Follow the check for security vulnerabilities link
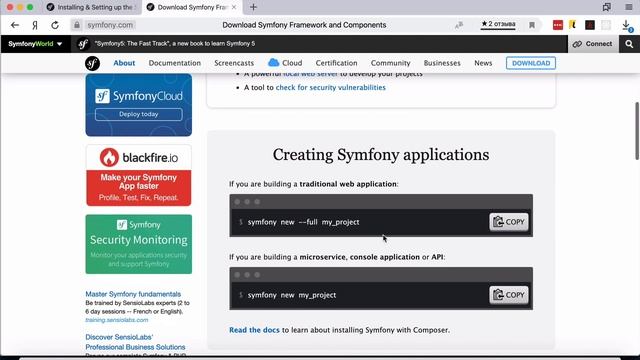This screenshot has height=360, width=640. 331,87
